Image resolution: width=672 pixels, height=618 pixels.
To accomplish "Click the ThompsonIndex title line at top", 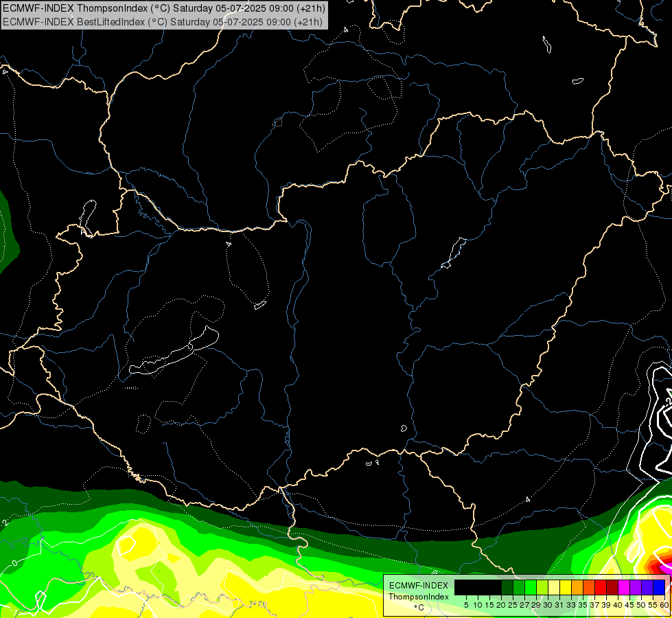I will (x=164, y=8).
